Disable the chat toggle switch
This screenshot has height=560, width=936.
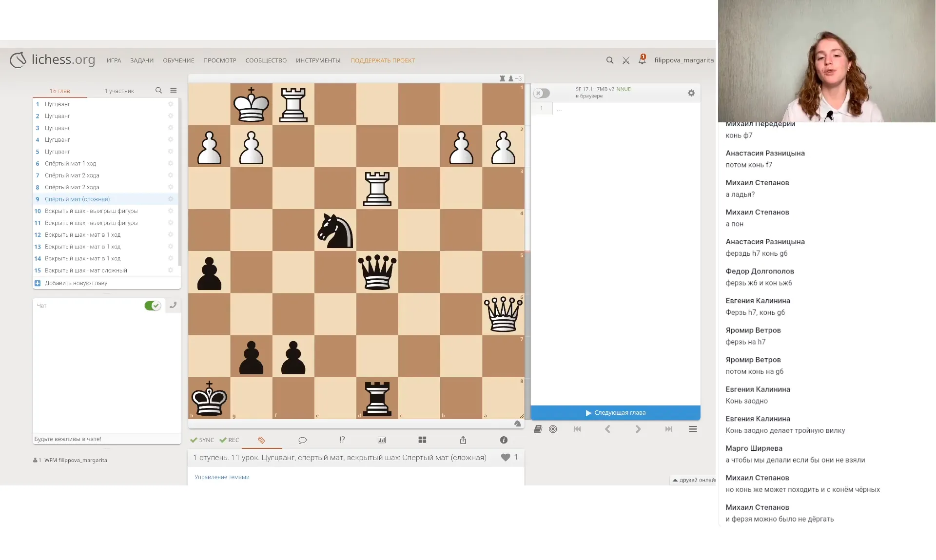coord(152,306)
